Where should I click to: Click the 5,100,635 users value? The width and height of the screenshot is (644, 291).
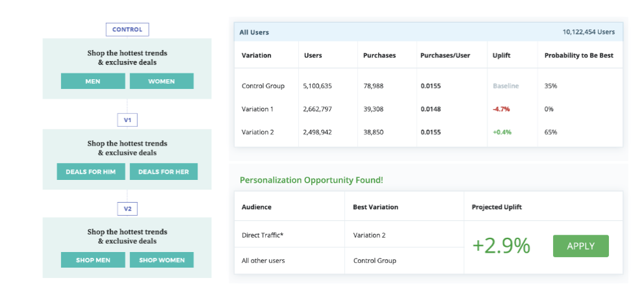point(318,86)
